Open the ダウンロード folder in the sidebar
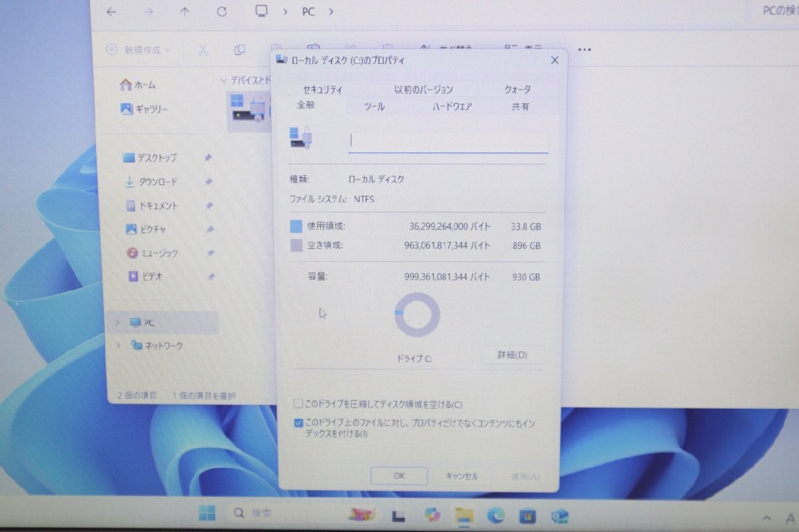This screenshot has width=799, height=532. tap(150, 182)
